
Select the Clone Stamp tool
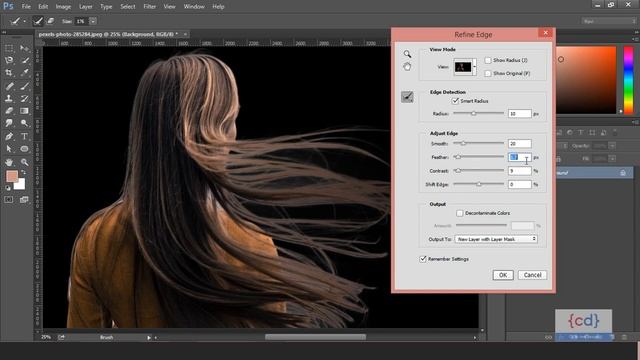click(x=9, y=98)
